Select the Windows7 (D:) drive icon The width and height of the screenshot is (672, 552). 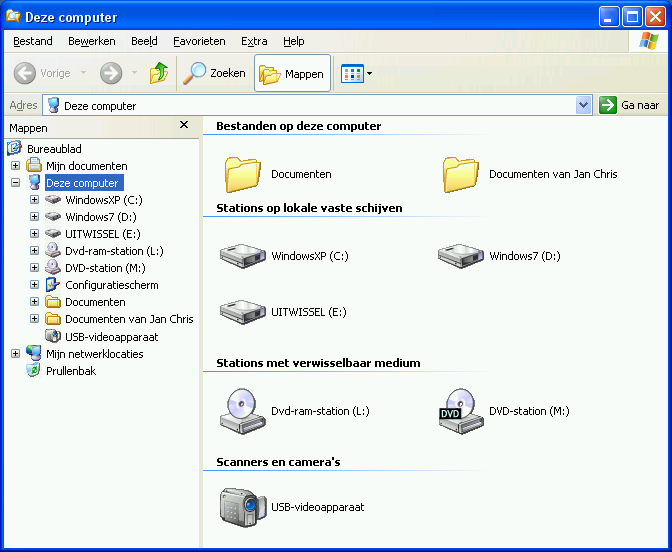pyautogui.click(x=460, y=256)
